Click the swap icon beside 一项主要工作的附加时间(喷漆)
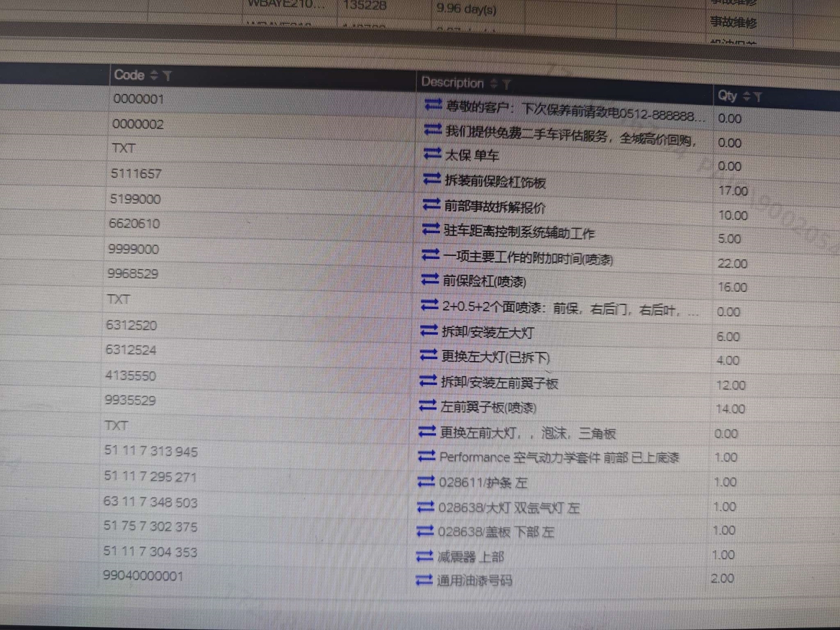This screenshot has height=630, width=840. pyautogui.click(x=430, y=254)
